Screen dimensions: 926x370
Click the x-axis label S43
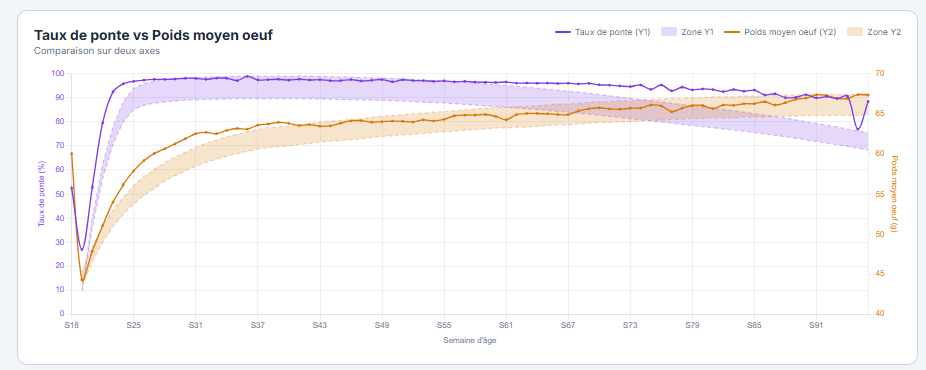(x=320, y=325)
